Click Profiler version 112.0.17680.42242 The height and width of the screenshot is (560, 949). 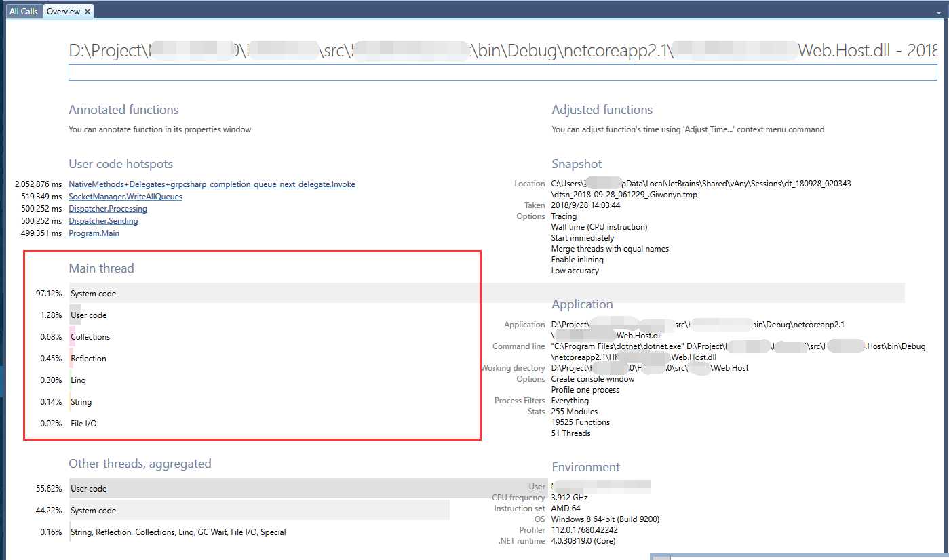(585, 530)
